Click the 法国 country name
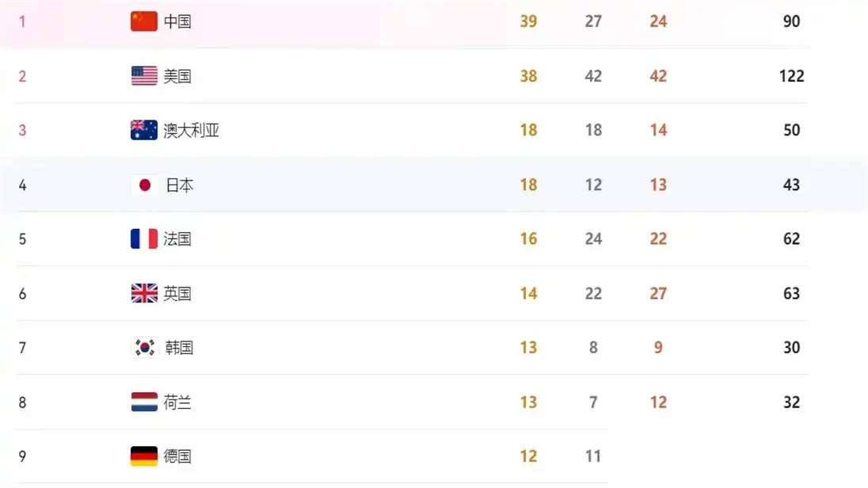Image resolution: width=868 pixels, height=488 pixels. pos(177,238)
